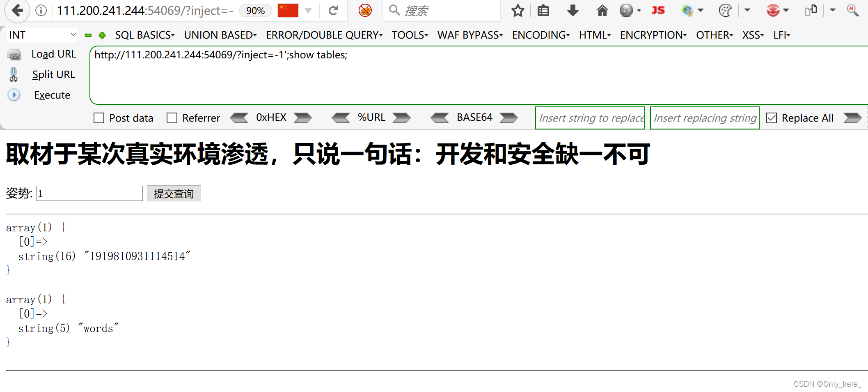This screenshot has width=868, height=392.
Task: Click the Split URL button
Action: 54,75
